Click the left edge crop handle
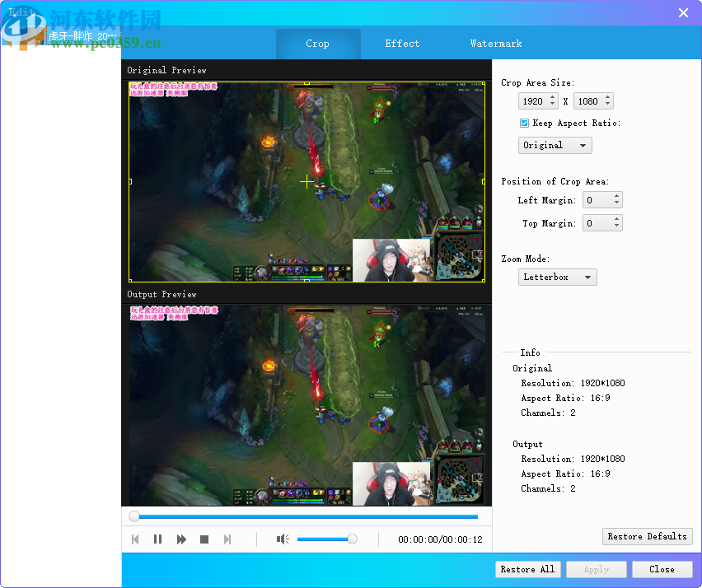This screenshot has width=702, height=588. pos(130,182)
